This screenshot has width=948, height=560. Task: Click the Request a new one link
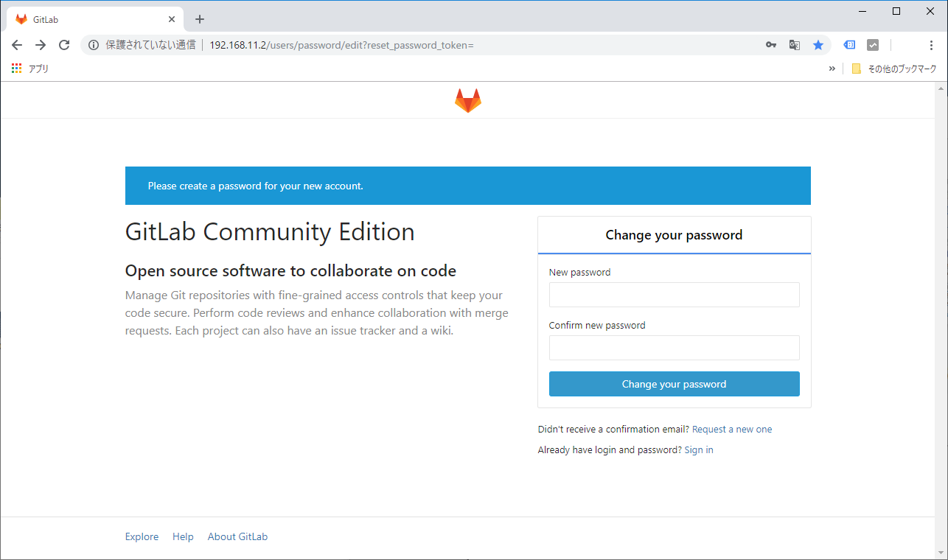click(731, 429)
